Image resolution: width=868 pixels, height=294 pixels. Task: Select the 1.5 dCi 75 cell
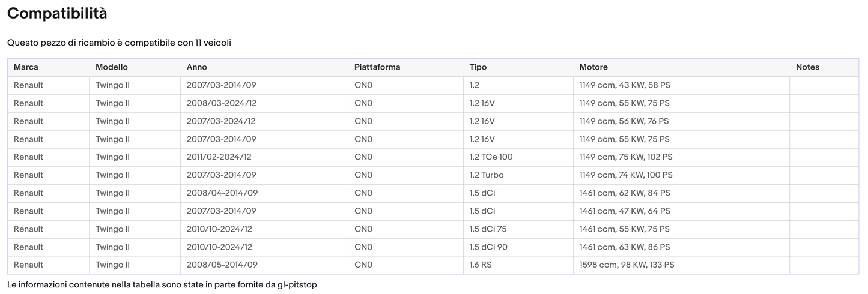coord(488,229)
